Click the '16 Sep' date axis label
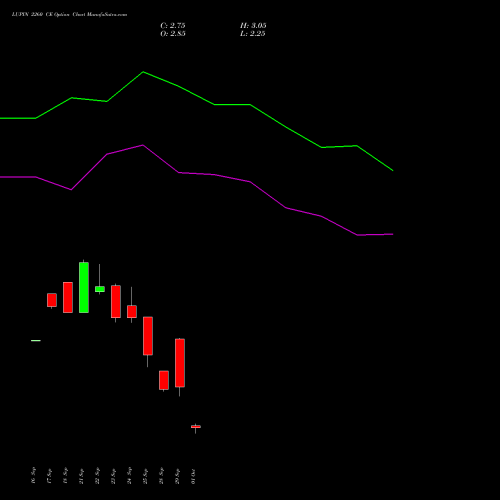500x500 pixels. 33,475
